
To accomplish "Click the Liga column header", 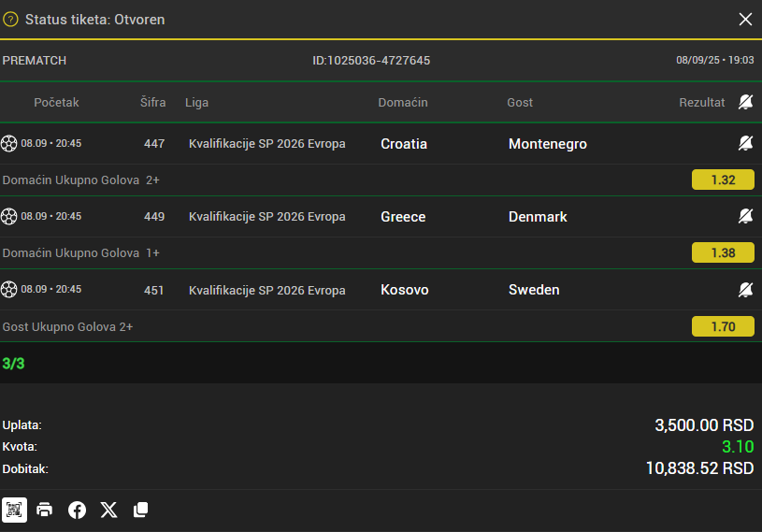I will click(197, 103).
